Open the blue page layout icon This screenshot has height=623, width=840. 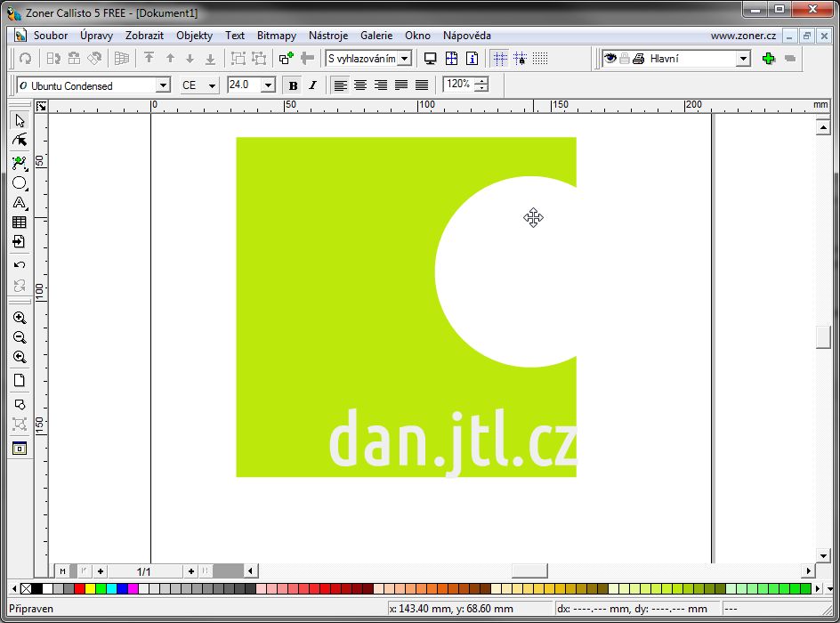452,59
